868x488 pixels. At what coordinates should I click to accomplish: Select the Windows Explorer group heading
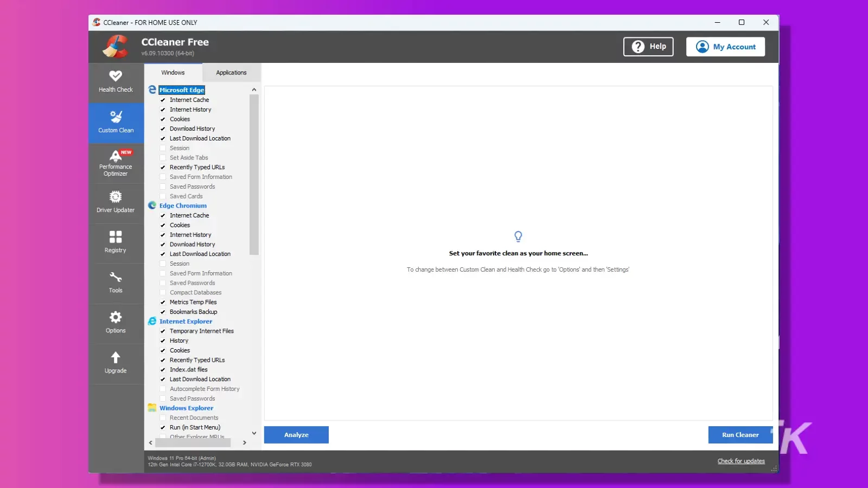pyautogui.click(x=186, y=408)
